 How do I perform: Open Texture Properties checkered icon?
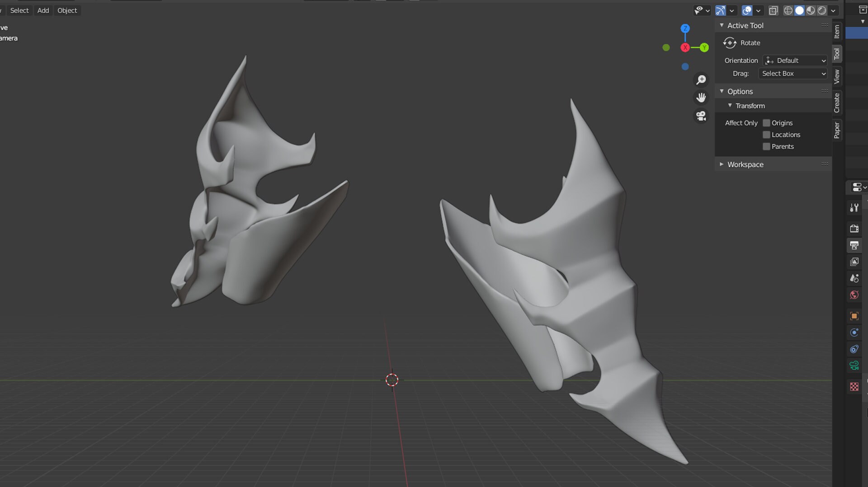[854, 387]
